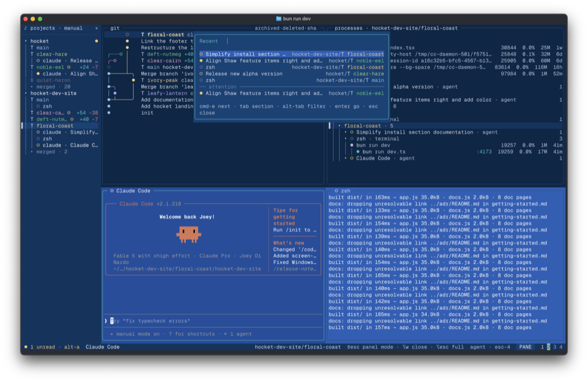588x382 pixels.
Task: Click the green graph node for deft-nutmeg
Action: 121,54
